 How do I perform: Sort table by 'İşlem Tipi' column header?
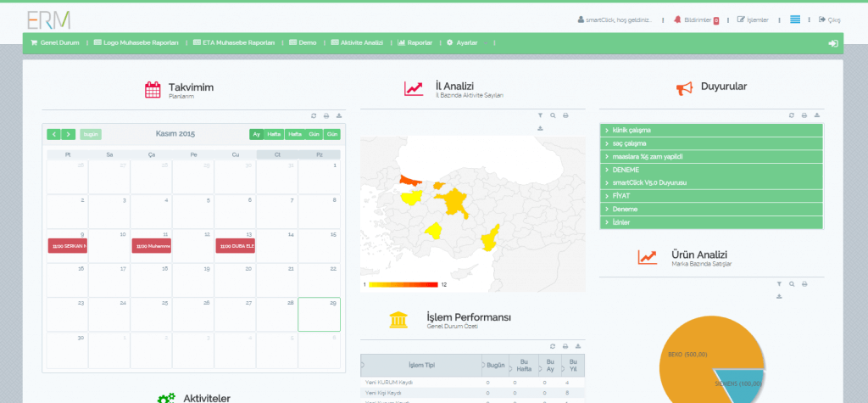pyautogui.click(x=421, y=366)
